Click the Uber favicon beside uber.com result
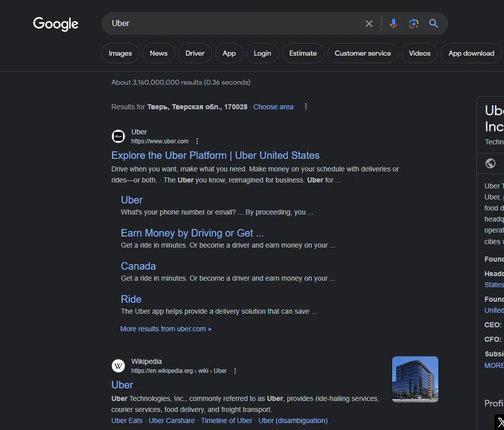Screen dimensions: 504x430 [118, 136]
